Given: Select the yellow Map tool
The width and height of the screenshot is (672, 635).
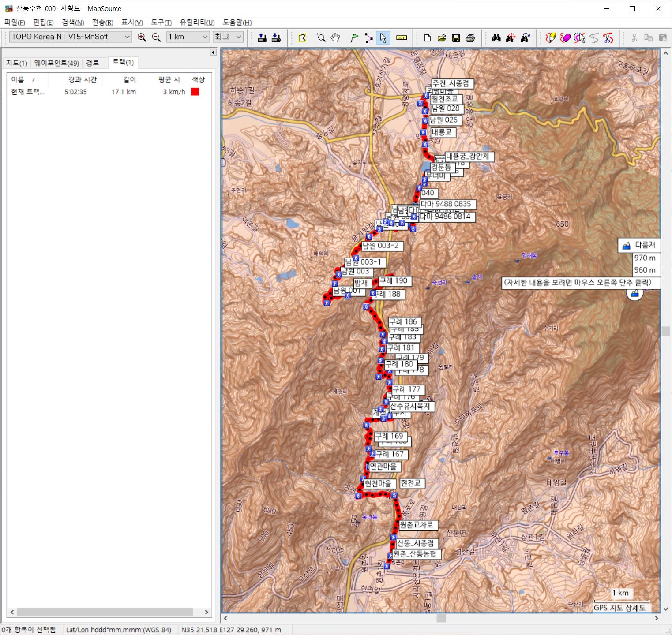Looking at the screenshot, I should (302, 37).
